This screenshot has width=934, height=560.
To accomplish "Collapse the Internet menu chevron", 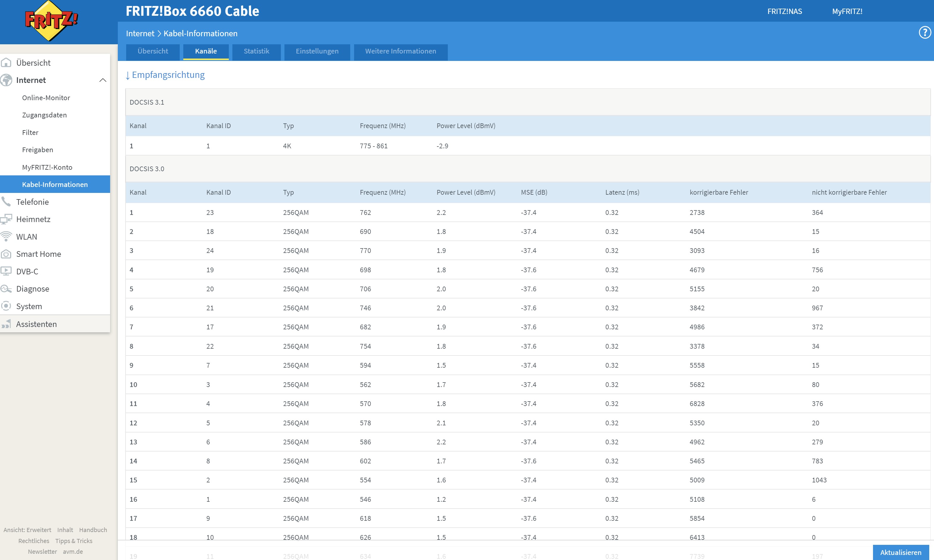I will tap(103, 80).
